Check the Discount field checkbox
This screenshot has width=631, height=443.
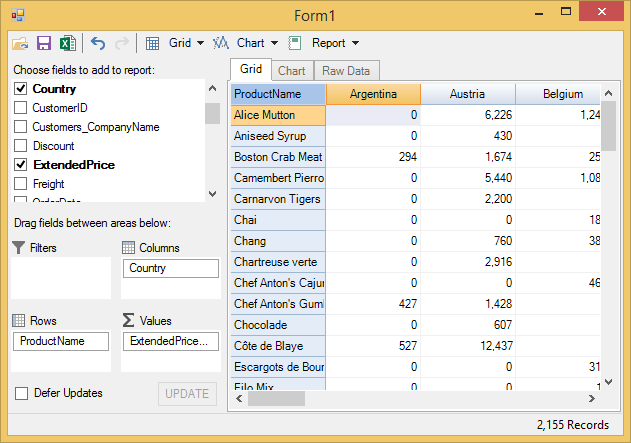[x=21, y=145]
